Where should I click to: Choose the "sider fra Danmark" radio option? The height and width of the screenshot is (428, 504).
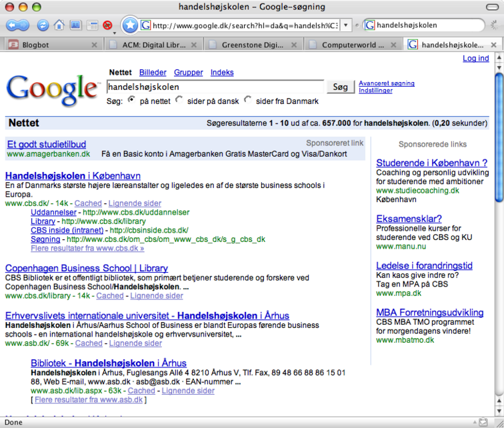click(x=248, y=100)
